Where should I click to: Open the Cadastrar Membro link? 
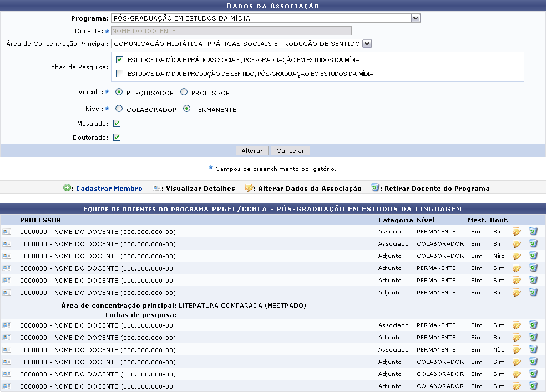(x=109, y=189)
